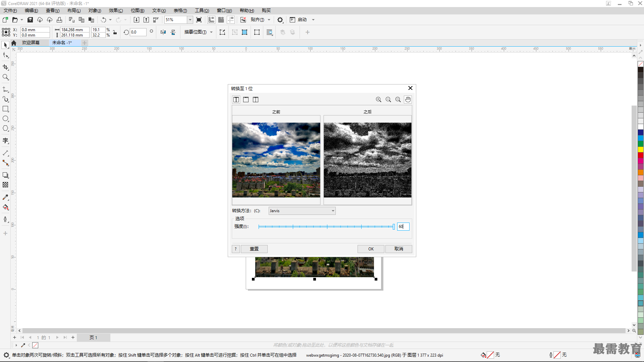Image resolution: width=644 pixels, height=362 pixels.
Task: Toggle show grid in toolbar
Action: 221,20
